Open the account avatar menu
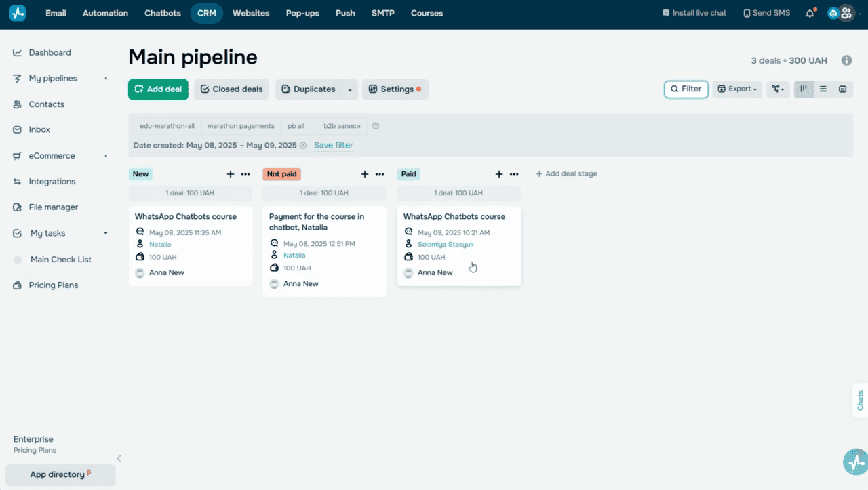The image size is (868, 490). point(846,13)
